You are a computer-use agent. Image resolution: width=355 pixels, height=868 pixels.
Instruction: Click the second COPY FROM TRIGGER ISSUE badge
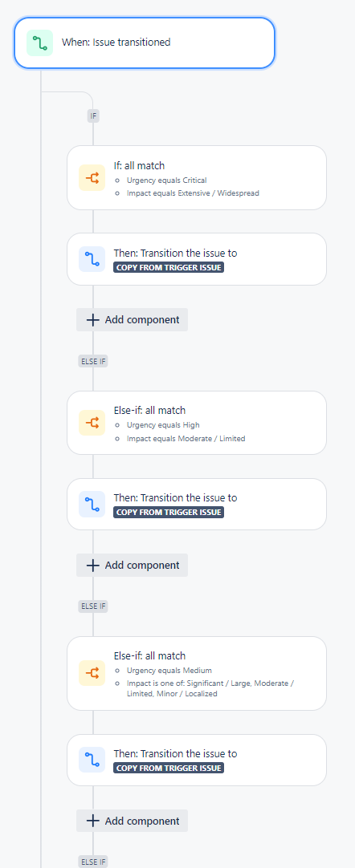[x=169, y=513]
